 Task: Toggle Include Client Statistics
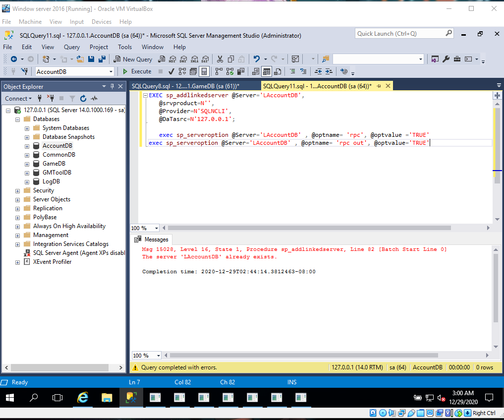[241, 71]
